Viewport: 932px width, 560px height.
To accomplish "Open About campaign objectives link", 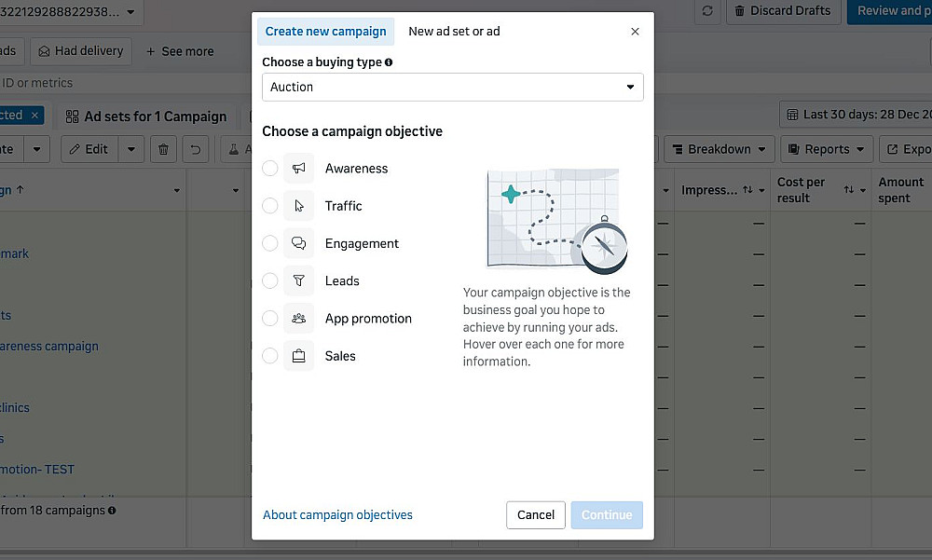I will [337, 515].
